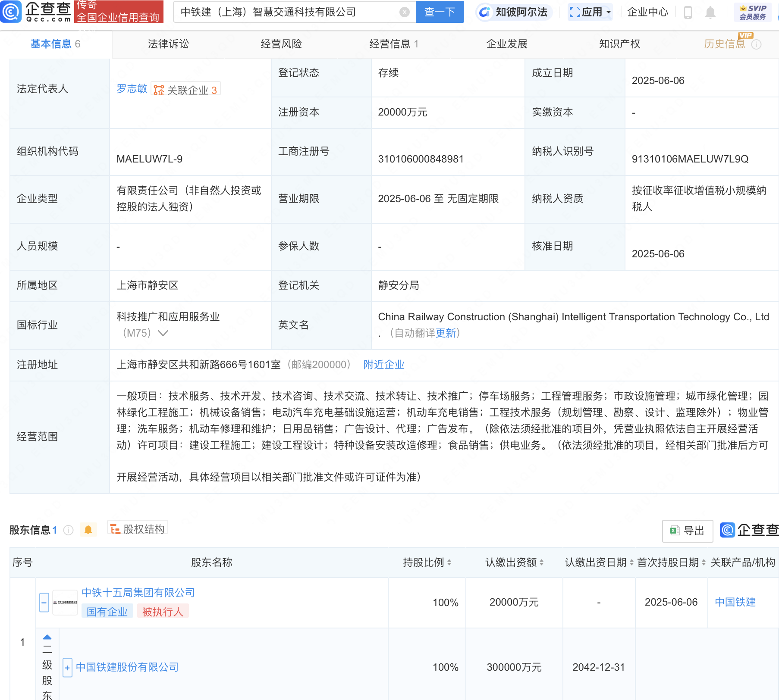The width and height of the screenshot is (779, 700).
Task: Expand the 国标行业 M75 chevron
Action: (163, 333)
